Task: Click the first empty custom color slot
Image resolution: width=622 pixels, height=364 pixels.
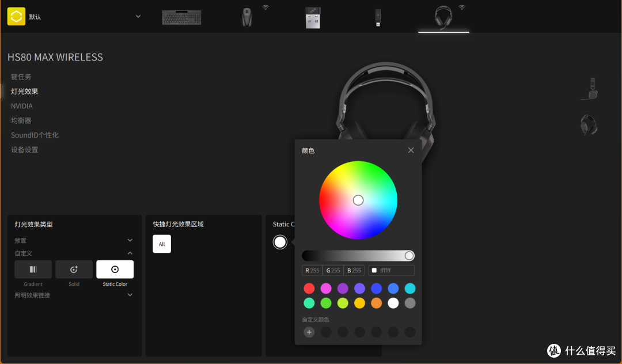Action: coord(326,332)
